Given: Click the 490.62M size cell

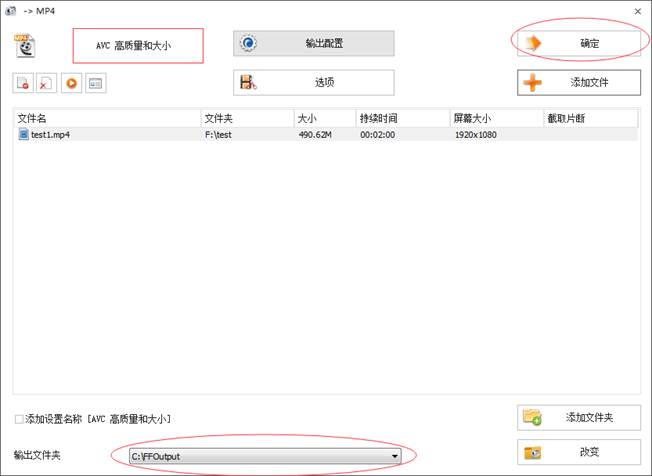Looking at the screenshot, I should [x=315, y=135].
